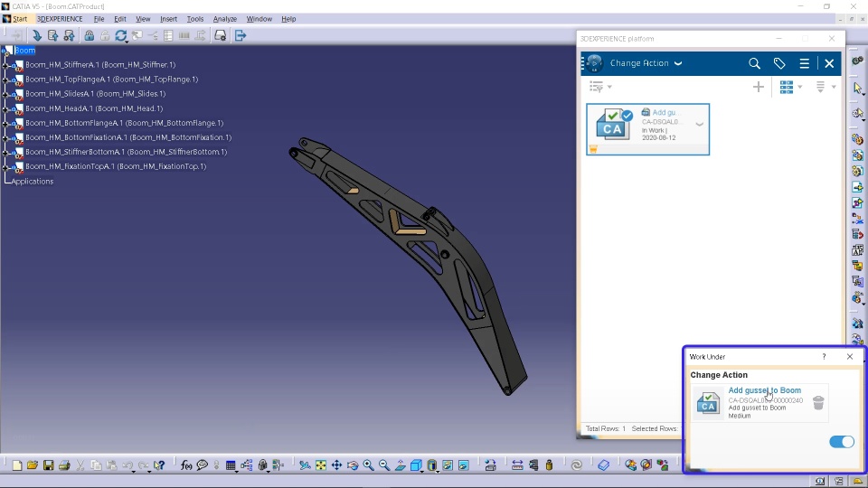Click the Disconnect exit arrow icon

[x=241, y=35]
